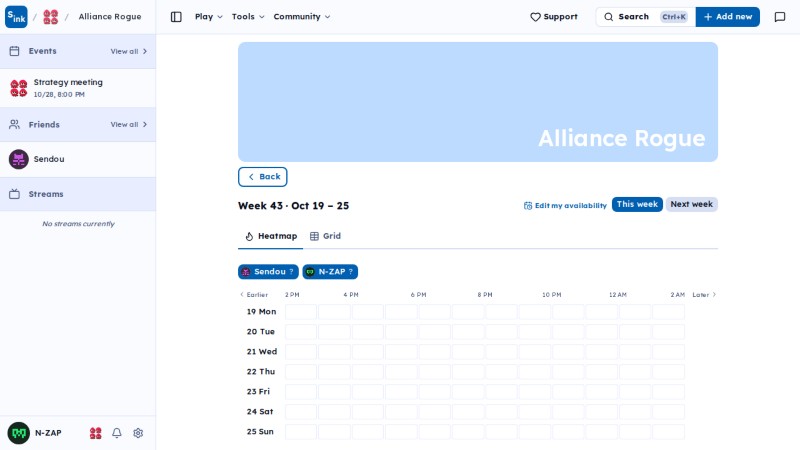Click Edit my availability
The image size is (800, 450).
(x=565, y=206)
